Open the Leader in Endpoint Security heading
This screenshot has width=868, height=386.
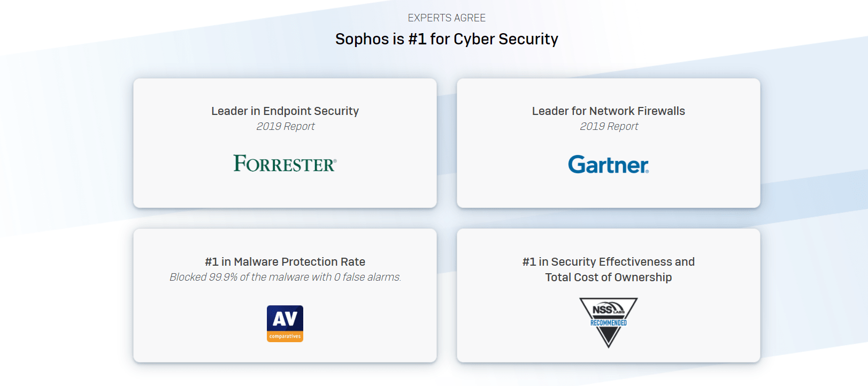(285, 111)
